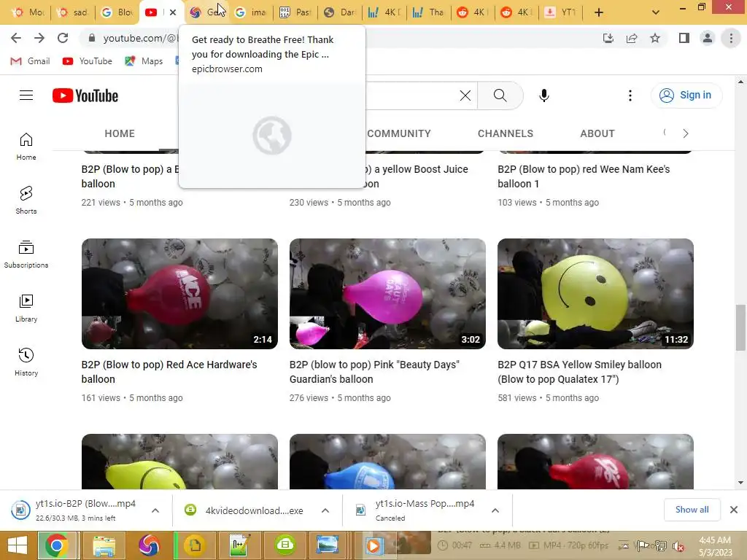This screenshot has width=747, height=560.
Task: Open Chrome from the taskbar
Action: (x=56, y=545)
